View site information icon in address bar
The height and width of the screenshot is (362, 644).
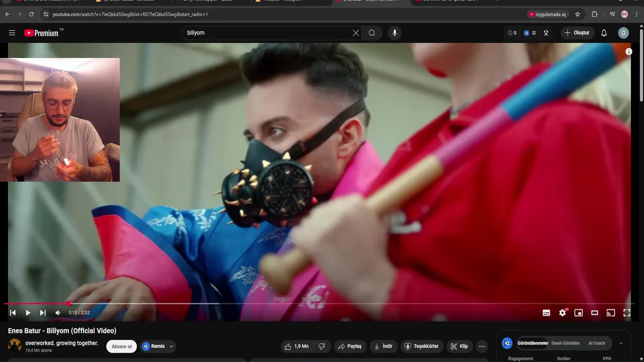click(46, 14)
